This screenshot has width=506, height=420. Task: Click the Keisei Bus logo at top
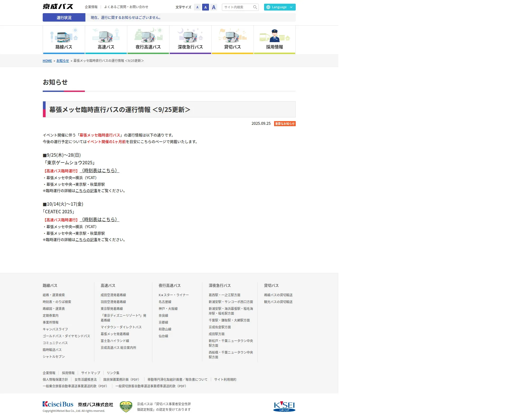pyautogui.click(x=58, y=7)
